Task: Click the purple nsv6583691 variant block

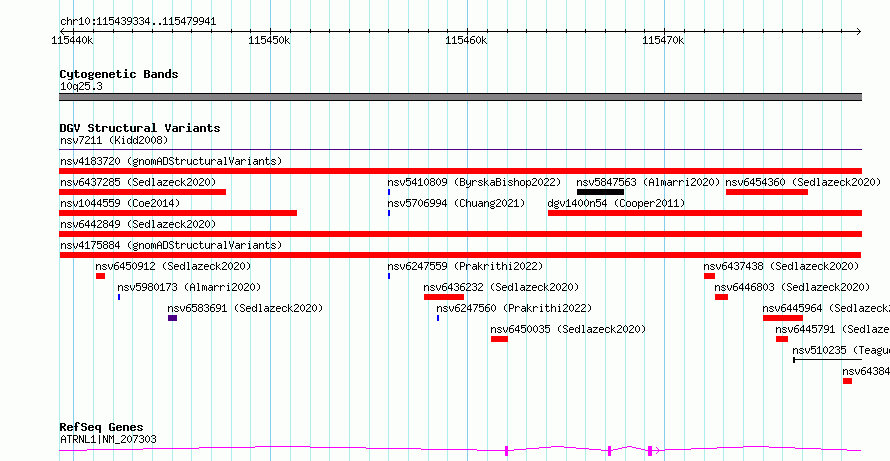Action: [173, 318]
